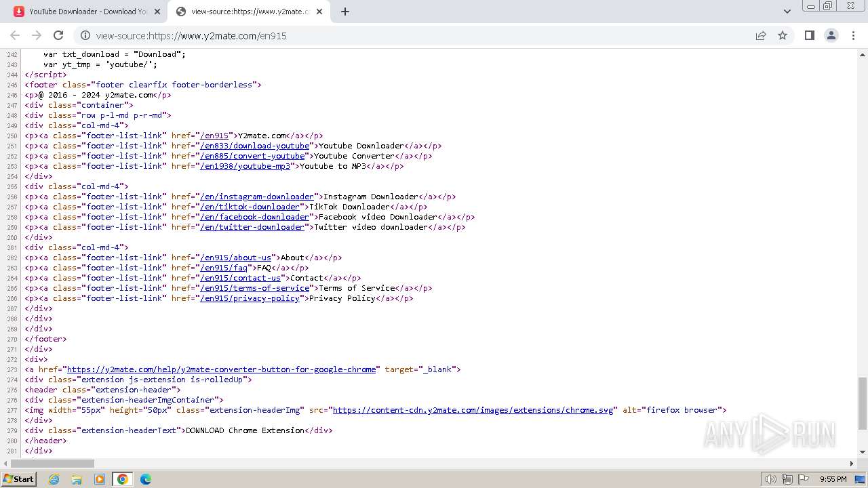Open the y2mate-converter-button-for-google-chrome help link

pyautogui.click(x=221, y=369)
